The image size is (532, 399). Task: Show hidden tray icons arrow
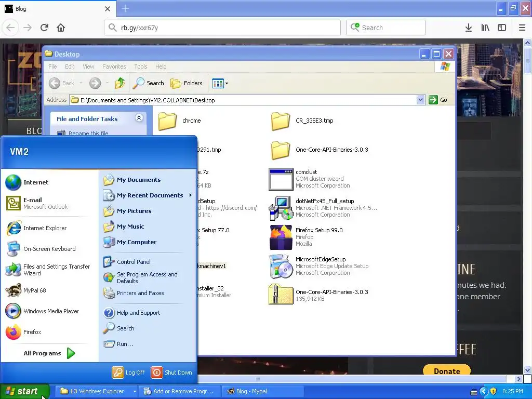pyautogui.click(x=484, y=392)
